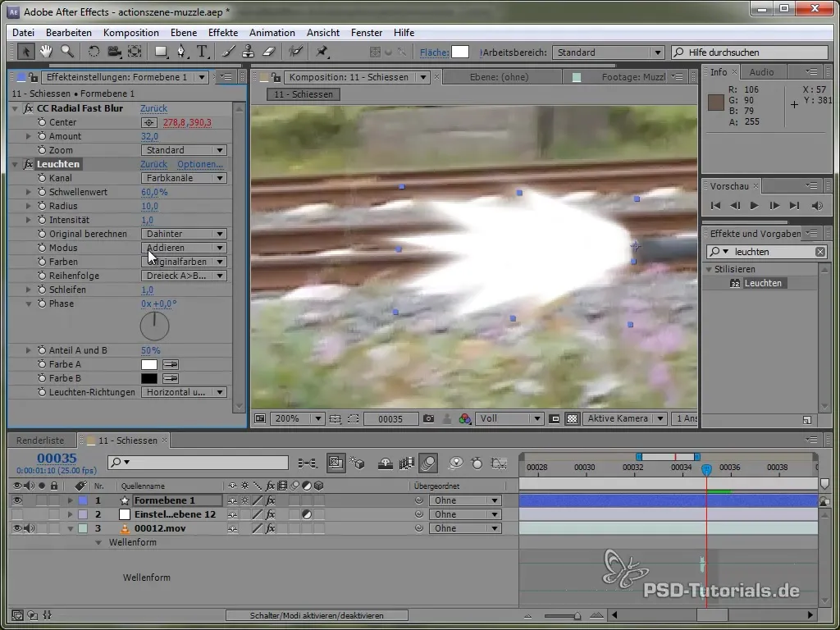Open the 200% magnification dropdown
Image resolution: width=840 pixels, height=630 pixels.
pos(296,419)
